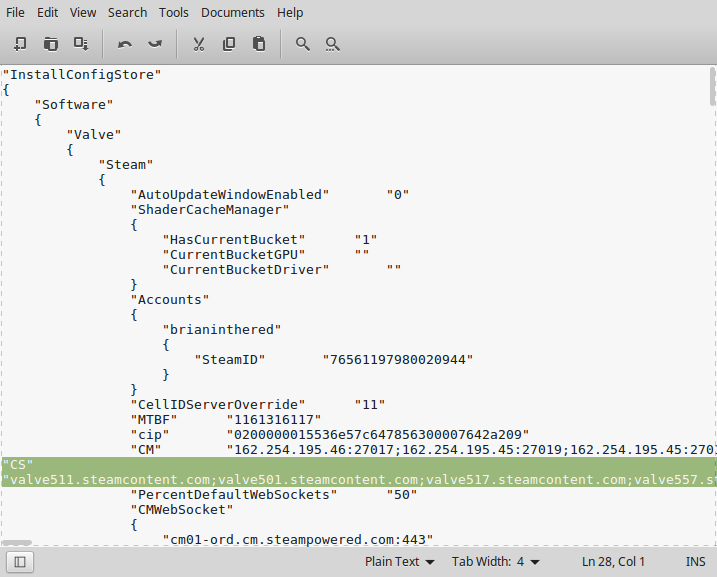Click the "MTBF" key
The image size is (717, 577).
(x=154, y=420)
